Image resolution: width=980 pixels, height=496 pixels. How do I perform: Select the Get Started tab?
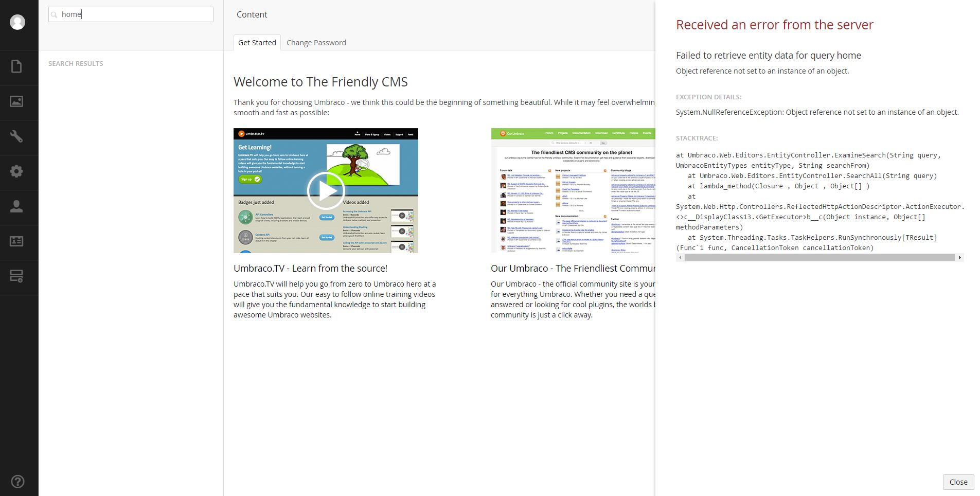(257, 43)
